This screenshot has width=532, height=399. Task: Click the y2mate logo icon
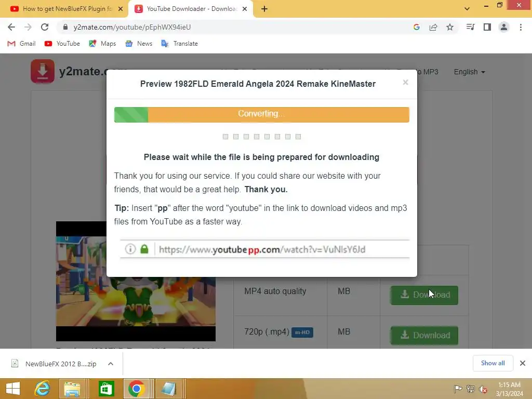(43, 71)
